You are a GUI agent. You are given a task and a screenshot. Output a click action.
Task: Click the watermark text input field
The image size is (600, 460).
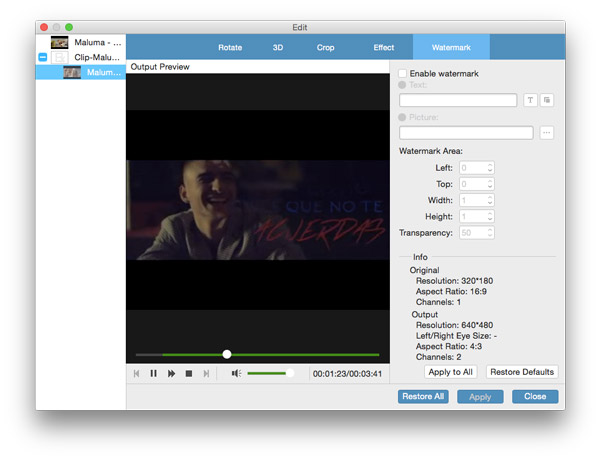tap(458, 100)
